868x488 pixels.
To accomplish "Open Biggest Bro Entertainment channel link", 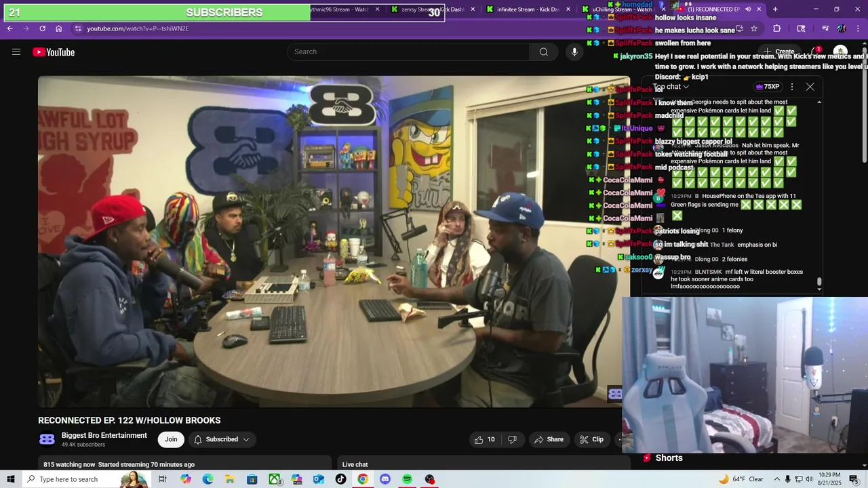I will pos(104,435).
